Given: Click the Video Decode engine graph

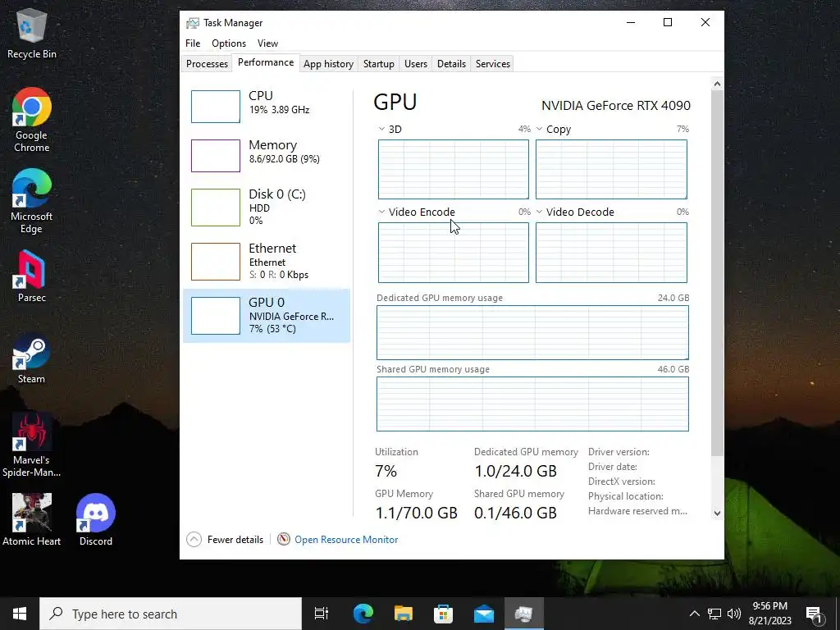Looking at the screenshot, I should tap(611, 253).
